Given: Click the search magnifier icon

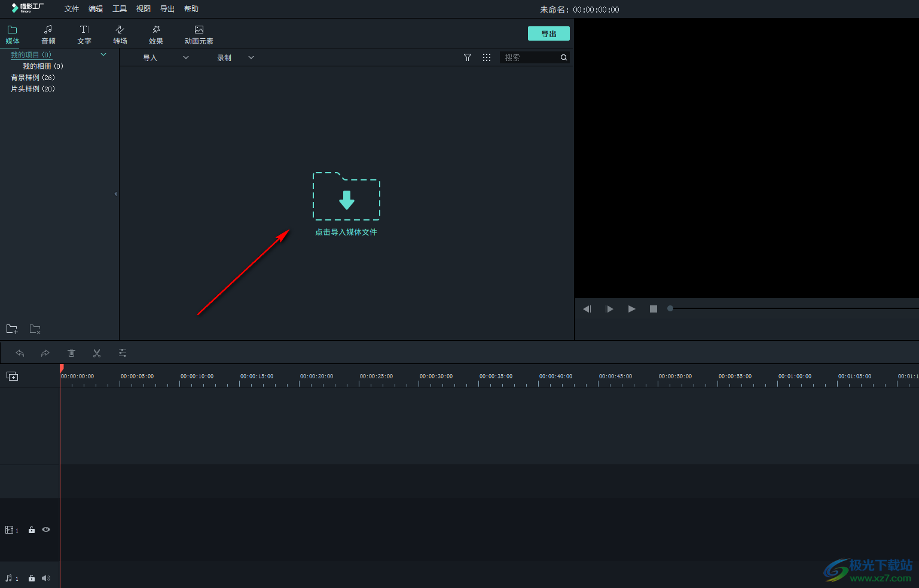Looking at the screenshot, I should 564,57.
